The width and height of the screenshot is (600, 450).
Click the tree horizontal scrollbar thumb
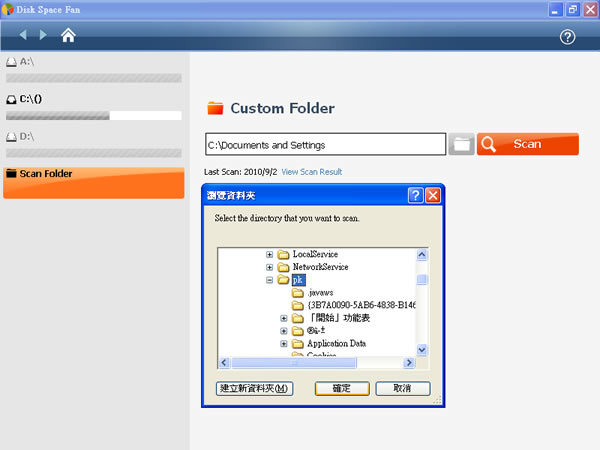tap(294, 362)
